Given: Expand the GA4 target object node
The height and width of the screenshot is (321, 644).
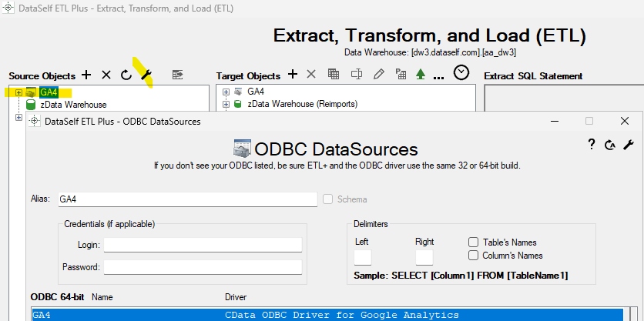Looking at the screenshot, I should [x=226, y=92].
